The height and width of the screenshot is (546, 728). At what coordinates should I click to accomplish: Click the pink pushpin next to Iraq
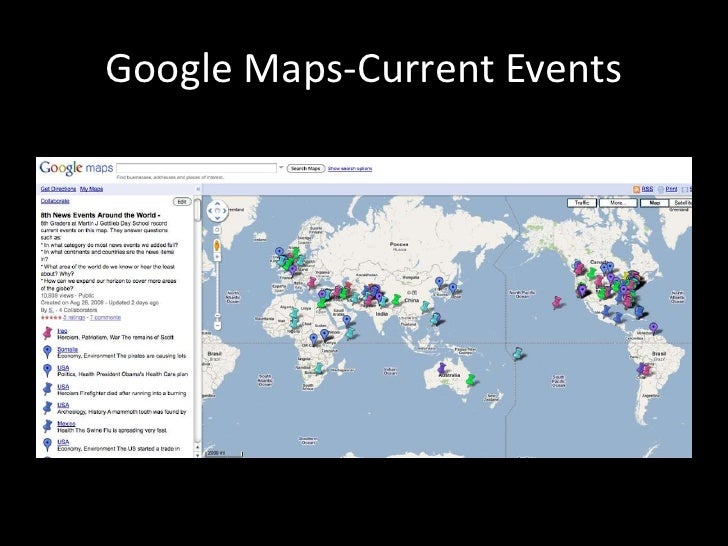click(47, 333)
